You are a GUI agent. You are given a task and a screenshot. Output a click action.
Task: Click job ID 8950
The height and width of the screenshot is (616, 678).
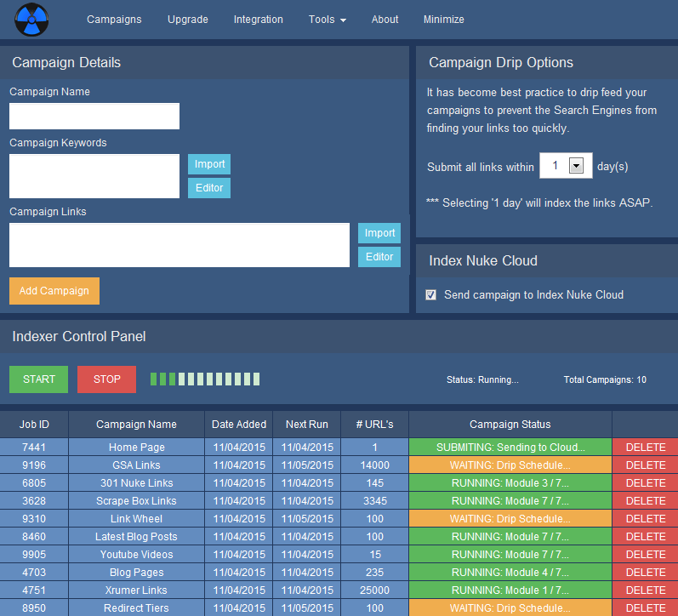(x=34, y=607)
